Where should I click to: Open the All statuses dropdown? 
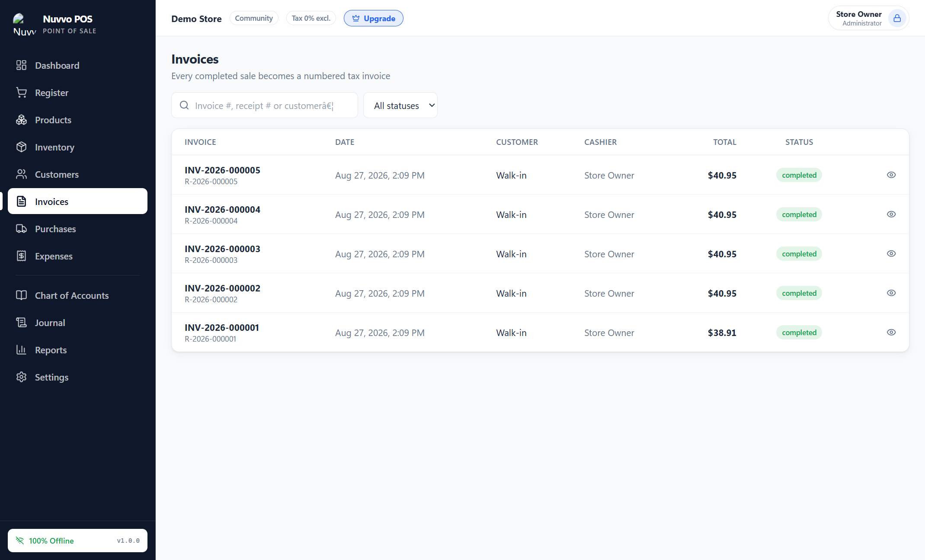(x=400, y=105)
